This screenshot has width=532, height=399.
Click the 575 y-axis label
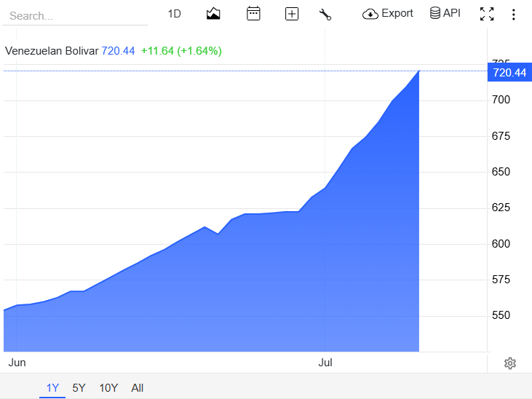(x=501, y=280)
